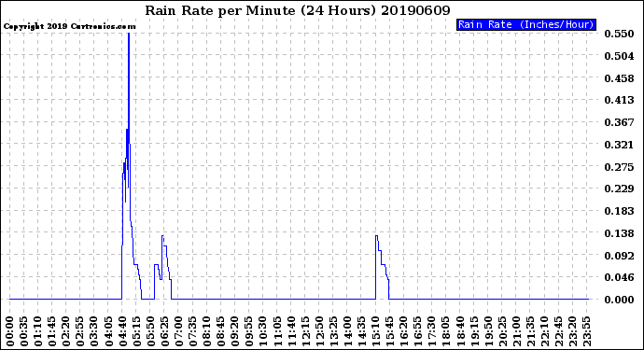This screenshot has width=644, height=350.
Task: Click the x-axis time label 07:35
Action: click(x=193, y=331)
